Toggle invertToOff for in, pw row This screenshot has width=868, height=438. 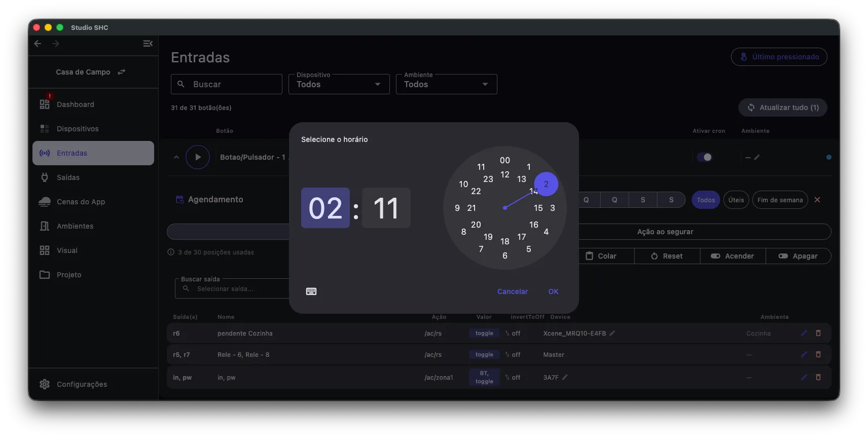[x=513, y=377]
